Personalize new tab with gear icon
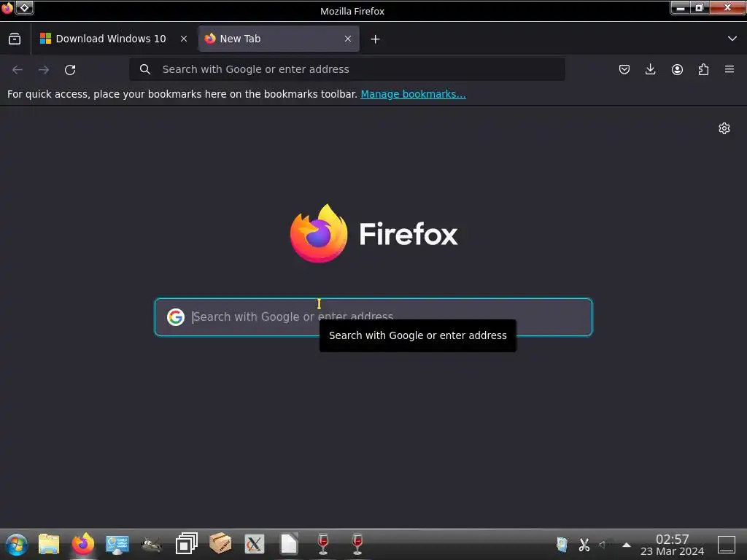Image resolution: width=747 pixels, height=560 pixels. coord(724,128)
